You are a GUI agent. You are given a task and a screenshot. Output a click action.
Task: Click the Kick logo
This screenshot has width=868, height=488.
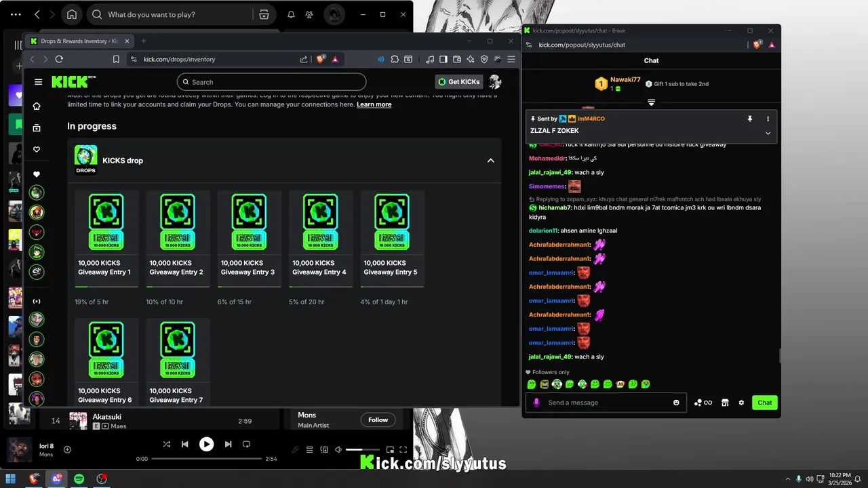pyautogui.click(x=74, y=82)
